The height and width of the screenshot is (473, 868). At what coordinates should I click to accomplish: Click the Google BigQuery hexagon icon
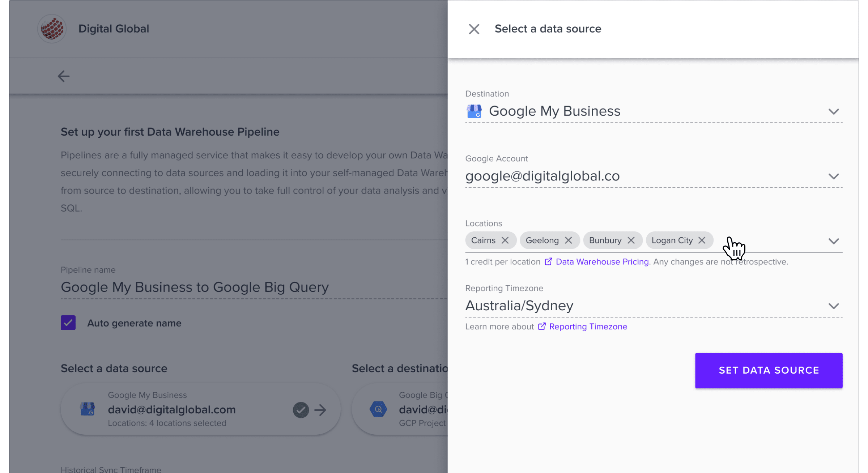[378, 409]
